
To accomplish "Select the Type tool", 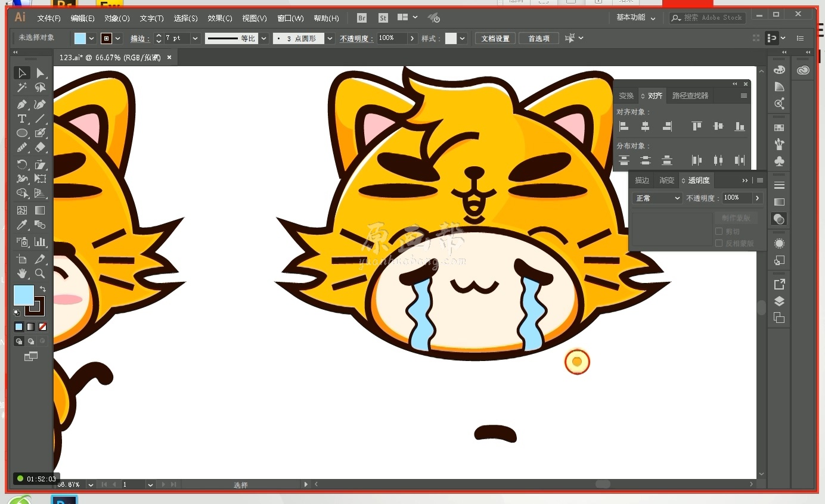I will 22,119.
